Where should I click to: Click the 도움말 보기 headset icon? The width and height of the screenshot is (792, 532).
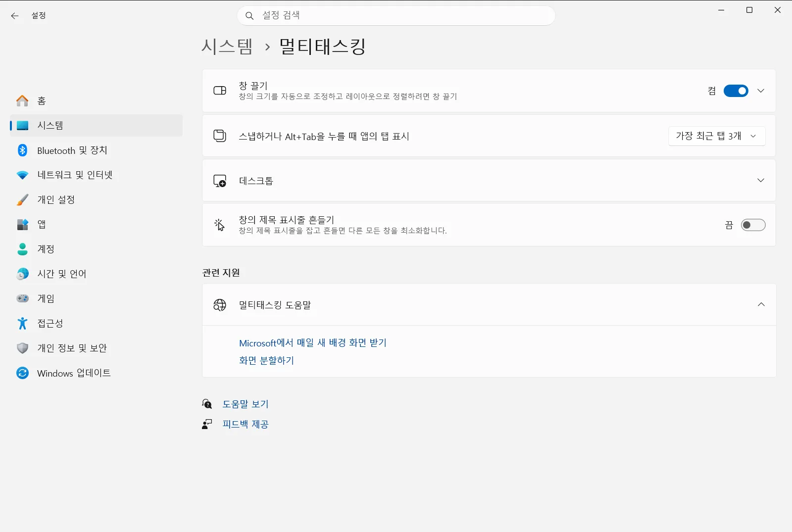tap(207, 404)
